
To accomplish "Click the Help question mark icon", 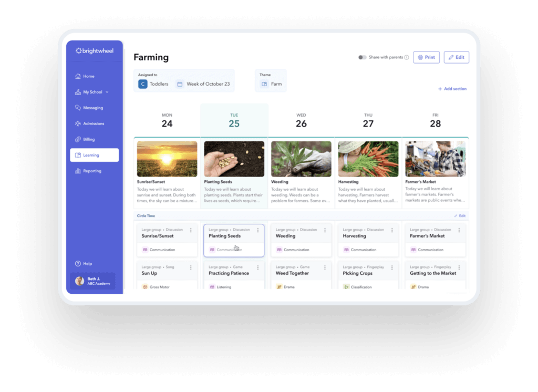I will [78, 264].
